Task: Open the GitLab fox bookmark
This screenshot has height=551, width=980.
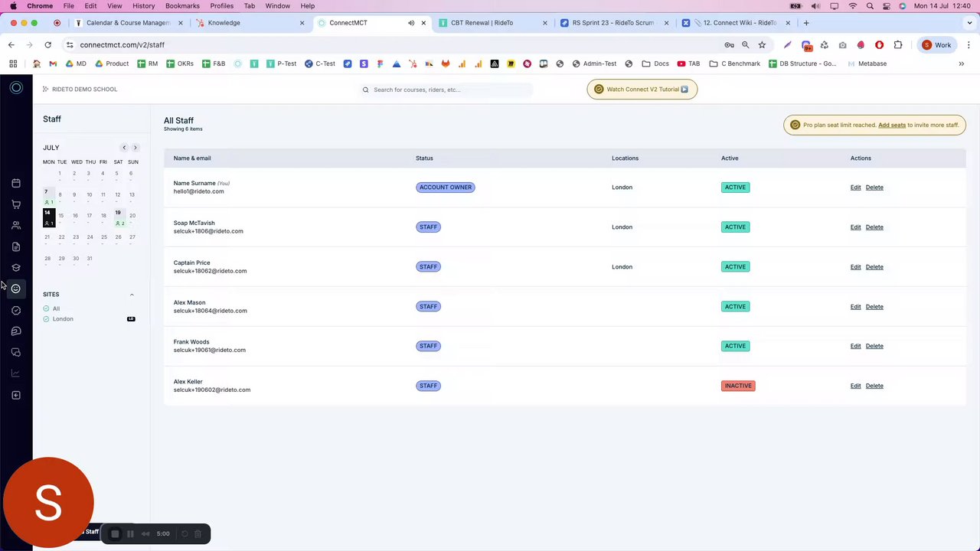Action: pyautogui.click(x=446, y=64)
